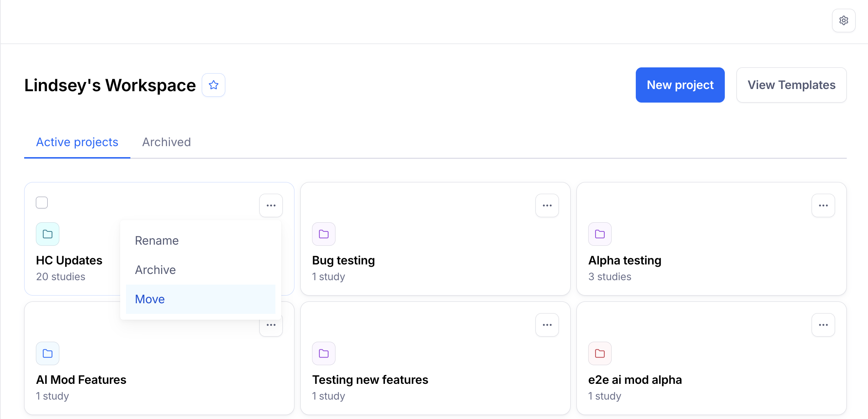Check the HC Updates project checkbox
The width and height of the screenshot is (868, 419).
pyautogui.click(x=42, y=203)
